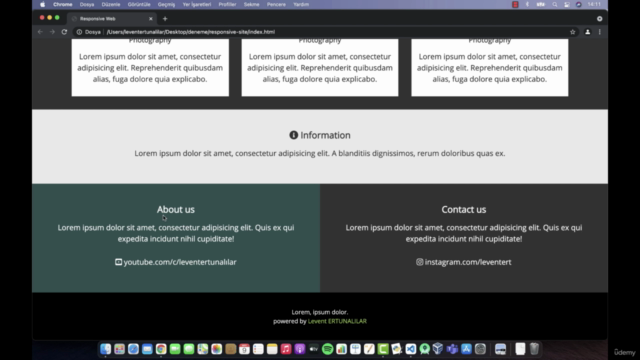
Task: Open Microsoft Teams from the dock
Action: coord(452,349)
